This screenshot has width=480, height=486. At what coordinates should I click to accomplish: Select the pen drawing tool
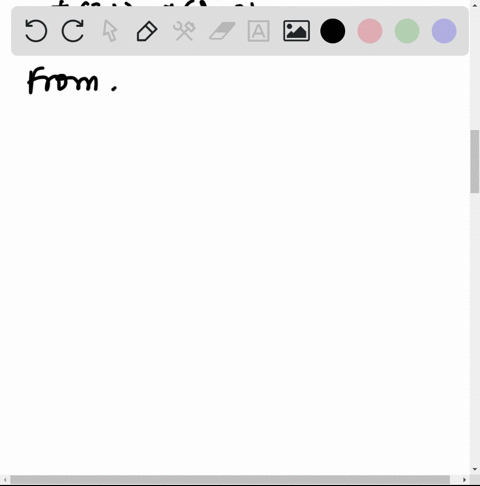pos(147,31)
